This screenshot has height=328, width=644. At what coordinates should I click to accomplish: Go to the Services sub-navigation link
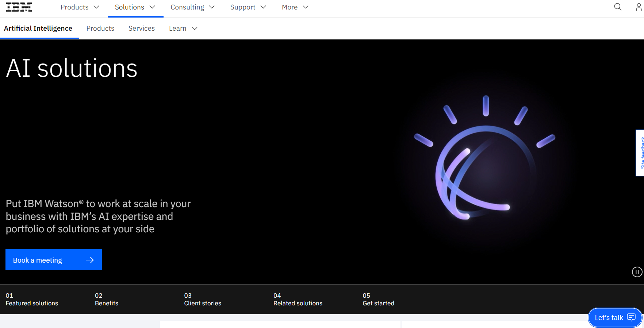pyautogui.click(x=142, y=28)
